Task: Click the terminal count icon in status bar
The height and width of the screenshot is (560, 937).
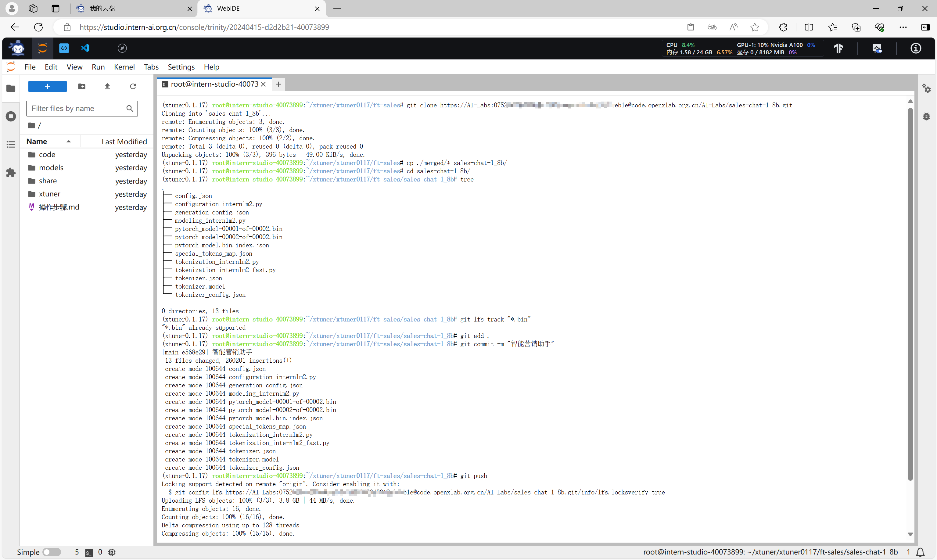Action: [89, 552]
